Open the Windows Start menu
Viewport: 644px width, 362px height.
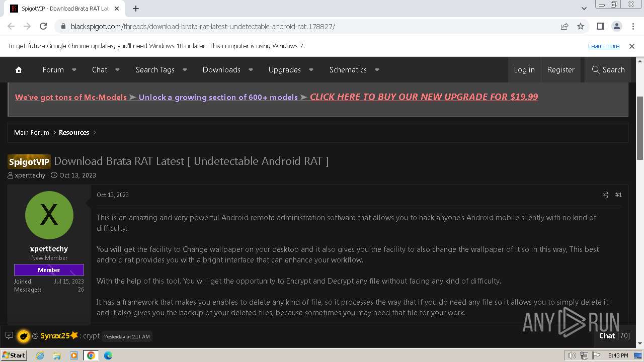pos(14,355)
